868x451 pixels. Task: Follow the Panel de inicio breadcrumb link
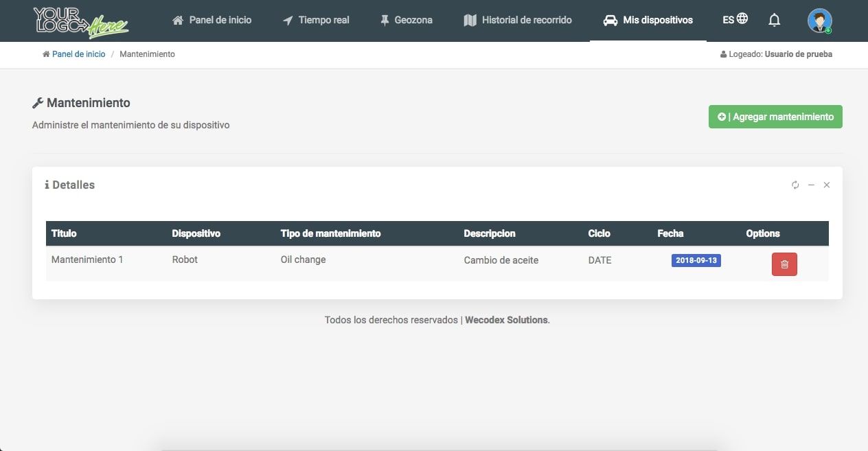click(78, 54)
